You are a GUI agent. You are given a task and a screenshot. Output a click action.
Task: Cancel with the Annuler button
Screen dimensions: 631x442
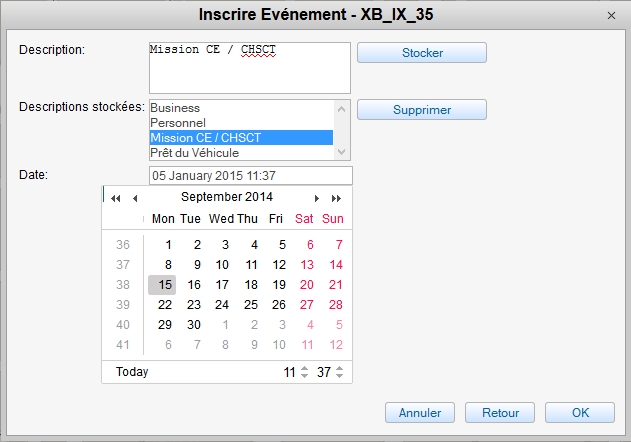419,412
